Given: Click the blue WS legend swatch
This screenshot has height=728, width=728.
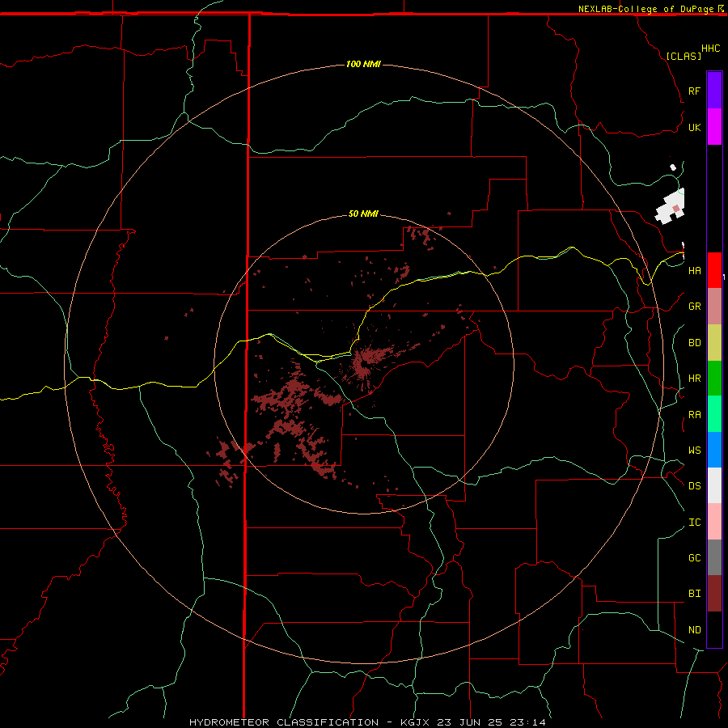Looking at the screenshot, I should (714, 450).
